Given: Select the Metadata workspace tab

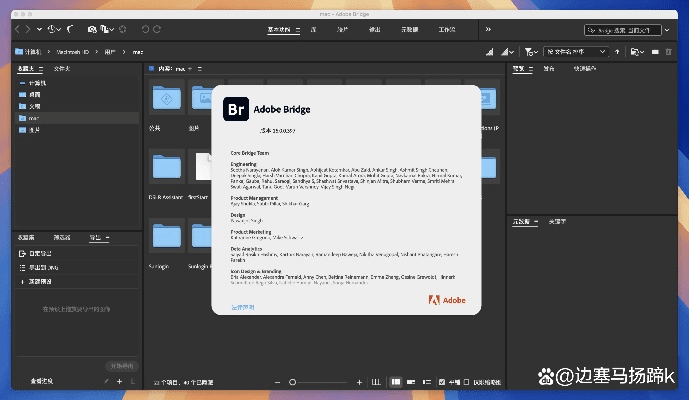Looking at the screenshot, I should pos(410,30).
